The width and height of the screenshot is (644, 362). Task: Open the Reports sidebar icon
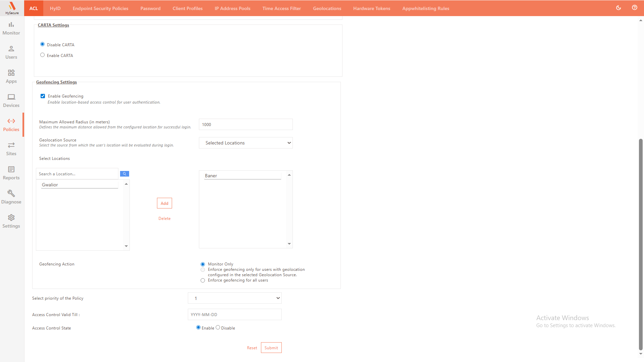pos(11,173)
